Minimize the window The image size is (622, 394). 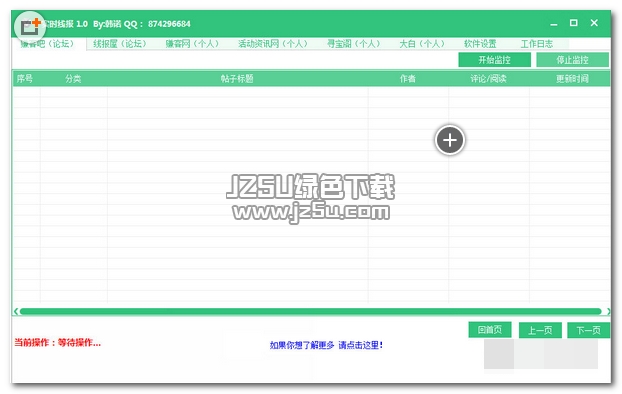click(x=554, y=24)
